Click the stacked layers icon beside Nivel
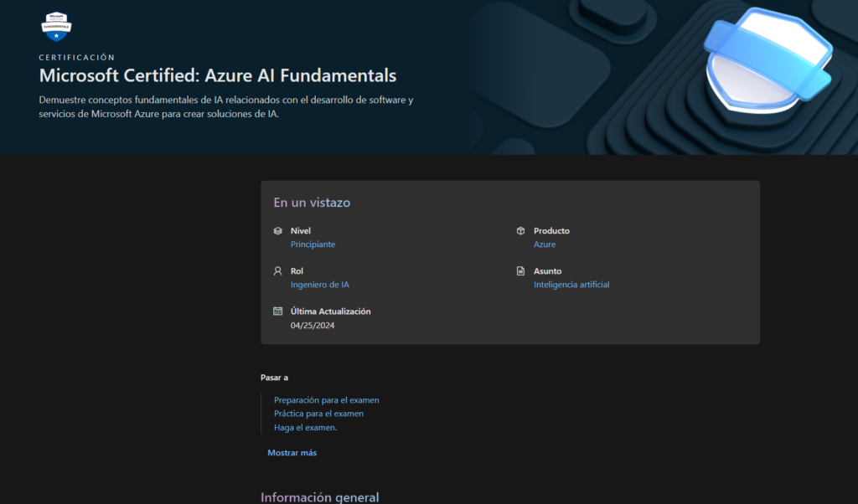Image resolution: width=858 pixels, height=504 pixels. click(x=278, y=231)
